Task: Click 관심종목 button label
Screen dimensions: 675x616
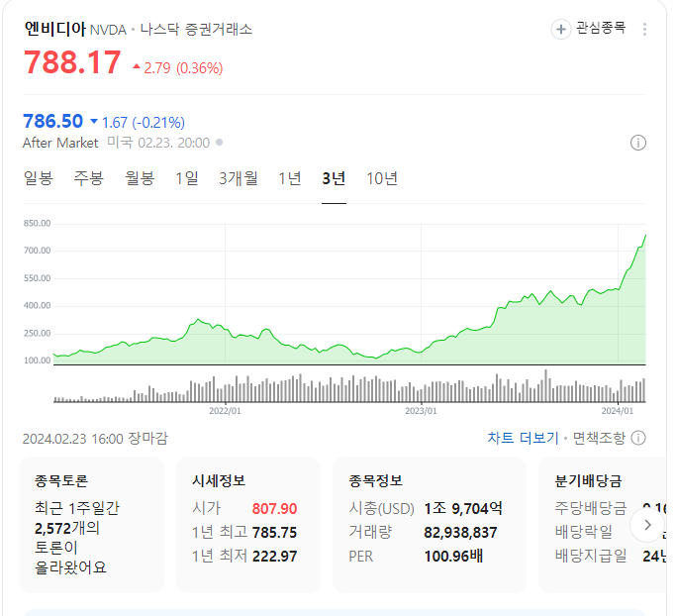Action: coord(601,28)
